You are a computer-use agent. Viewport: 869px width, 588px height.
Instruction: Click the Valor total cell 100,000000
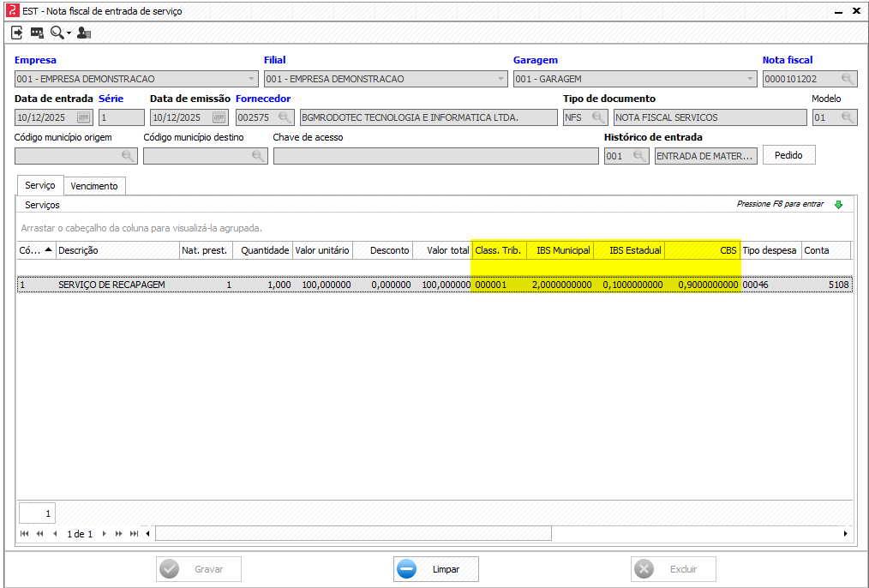pos(442,285)
